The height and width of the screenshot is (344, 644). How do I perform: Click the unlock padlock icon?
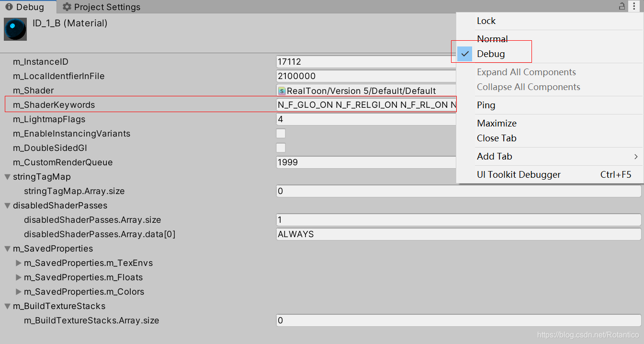pos(621,6)
